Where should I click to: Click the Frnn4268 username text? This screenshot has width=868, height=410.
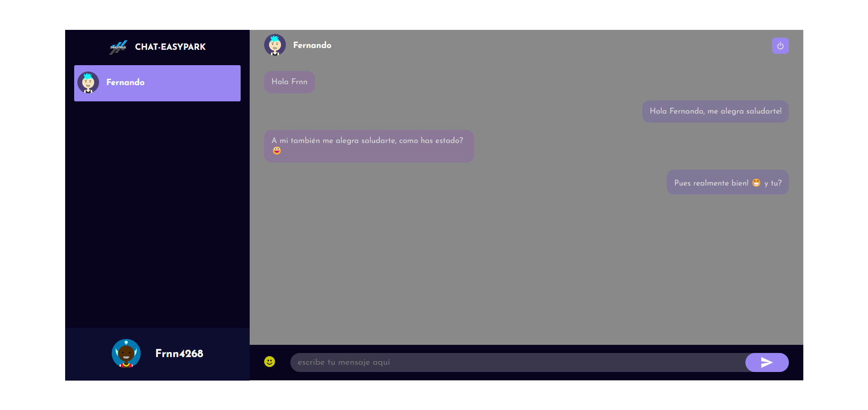point(179,353)
